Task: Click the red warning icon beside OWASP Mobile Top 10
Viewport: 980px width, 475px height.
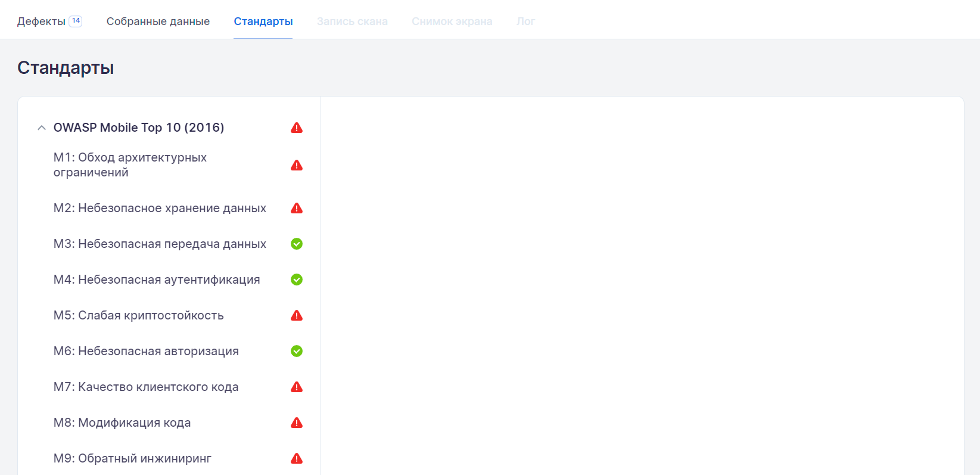Action: pyautogui.click(x=297, y=128)
